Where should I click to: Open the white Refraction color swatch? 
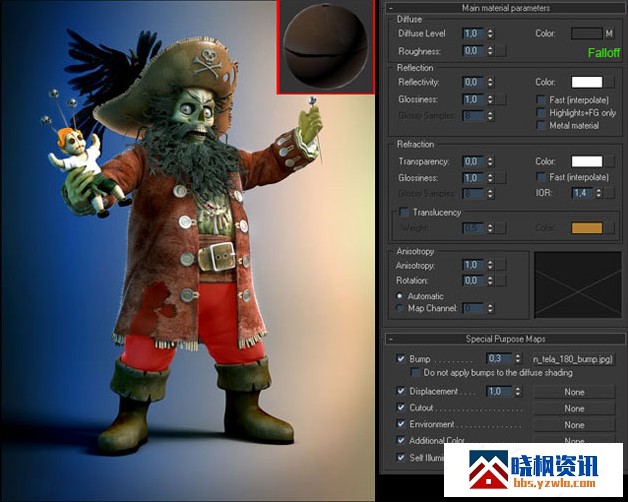(587, 161)
